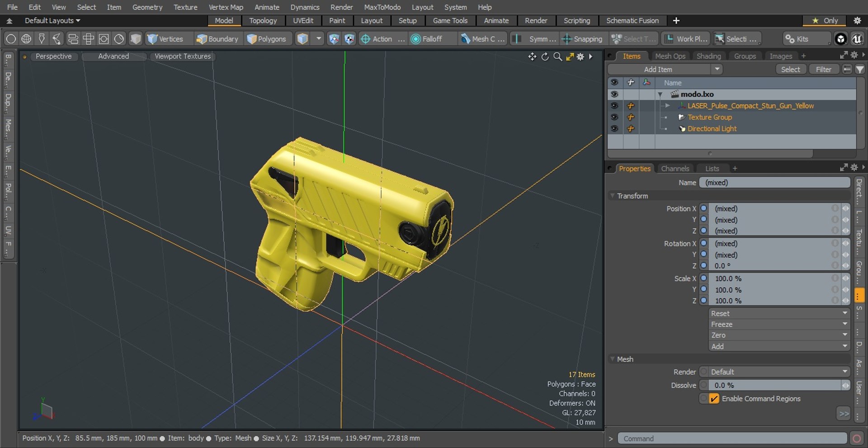
Task: Click the viewport pan (move) icon
Action: coord(532,57)
